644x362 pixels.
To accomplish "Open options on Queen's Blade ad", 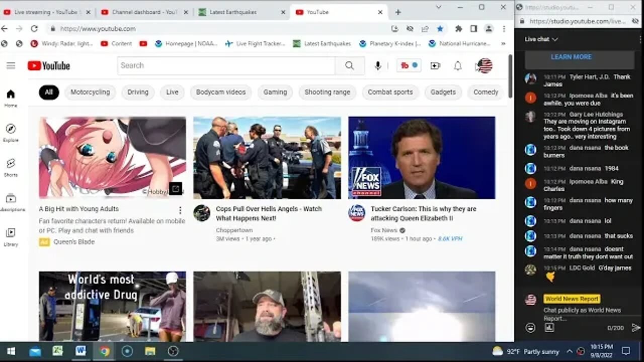I will coord(180,210).
